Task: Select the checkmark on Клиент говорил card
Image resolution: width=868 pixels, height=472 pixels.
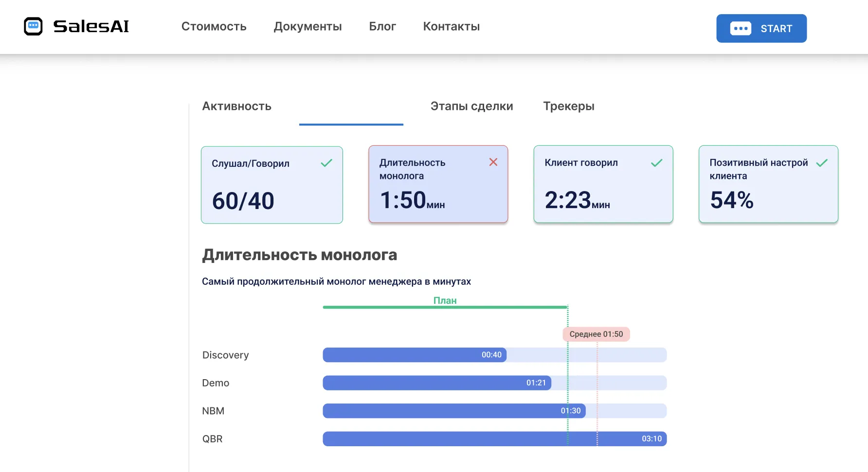Action: tap(657, 163)
